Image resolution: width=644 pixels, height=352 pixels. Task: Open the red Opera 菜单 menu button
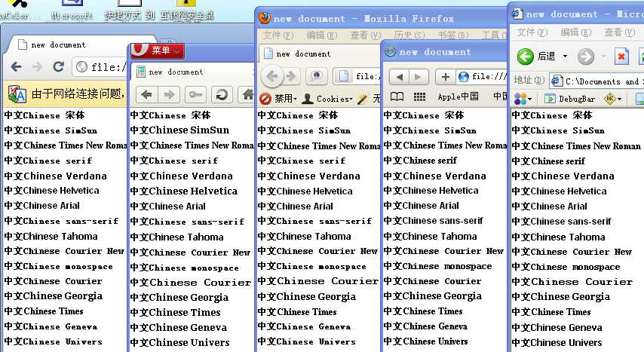[x=158, y=51]
